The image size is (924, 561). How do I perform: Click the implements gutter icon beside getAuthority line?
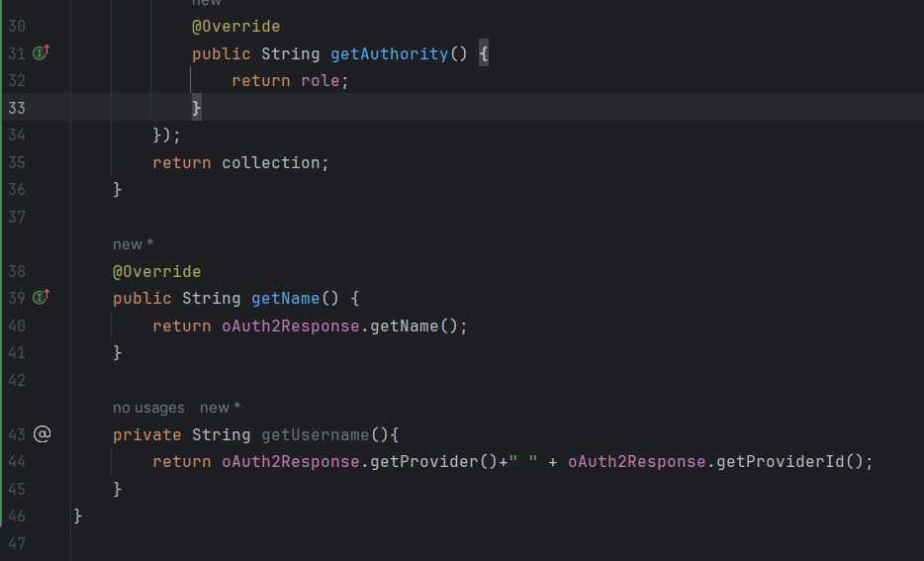(x=42, y=53)
